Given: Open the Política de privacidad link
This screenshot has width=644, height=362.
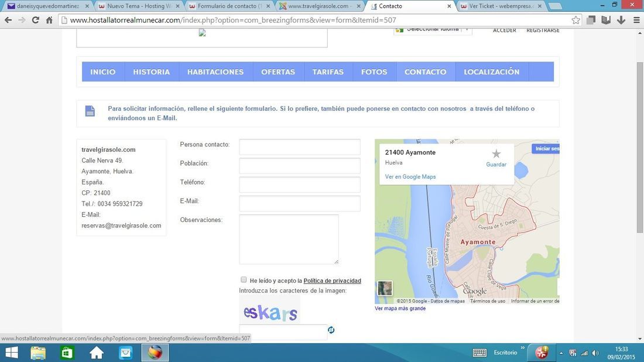Looking at the screenshot, I should [x=333, y=281].
